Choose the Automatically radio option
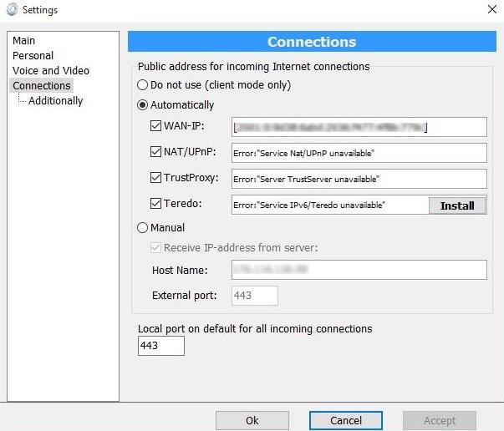Image resolution: width=504 pixels, height=431 pixels. click(142, 105)
